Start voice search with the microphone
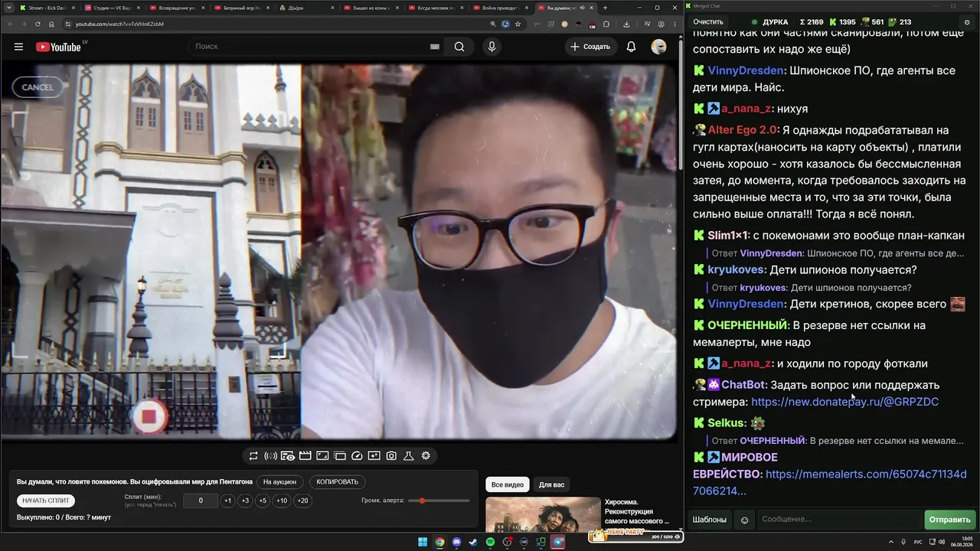980x551 pixels. pos(492,47)
